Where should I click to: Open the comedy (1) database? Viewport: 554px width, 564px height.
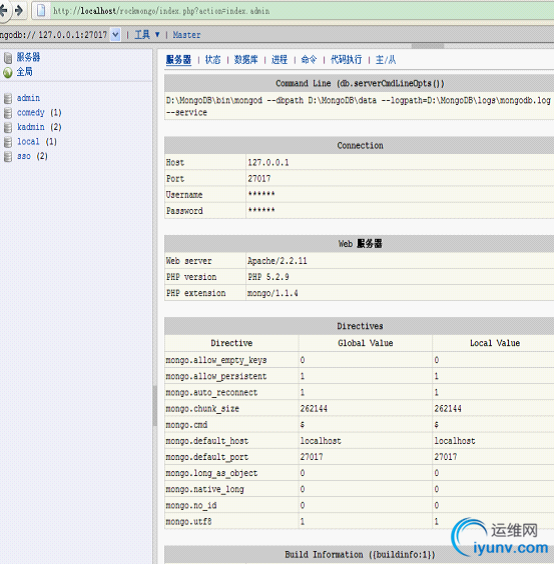click(39, 113)
